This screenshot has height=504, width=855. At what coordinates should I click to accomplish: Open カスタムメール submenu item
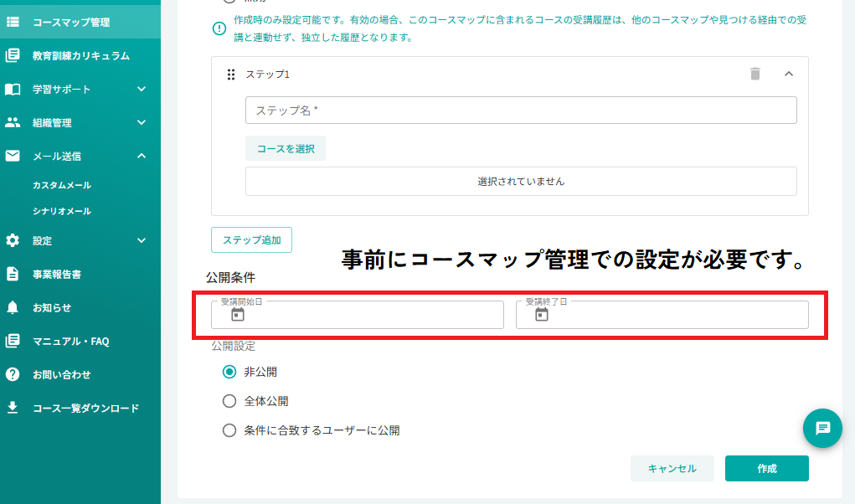pyautogui.click(x=62, y=185)
